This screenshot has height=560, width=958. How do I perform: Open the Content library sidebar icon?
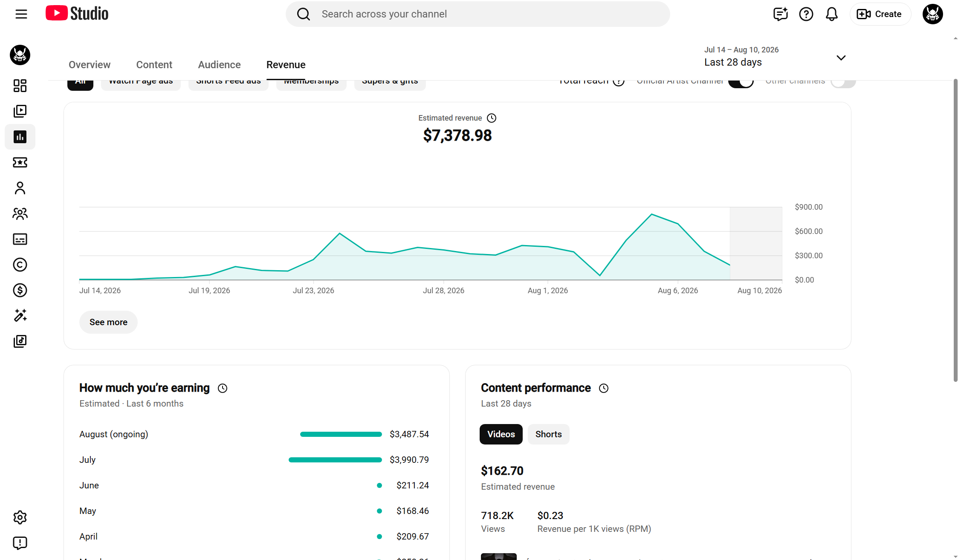(x=20, y=111)
